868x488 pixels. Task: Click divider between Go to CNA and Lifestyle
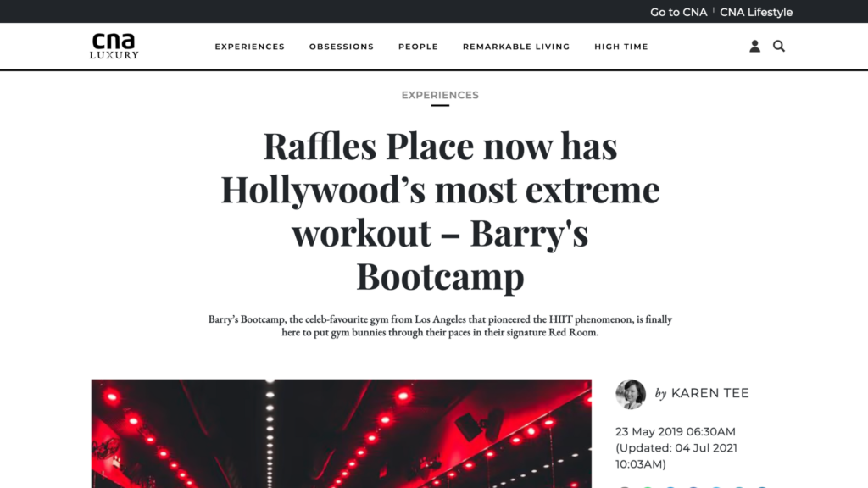click(x=713, y=12)
